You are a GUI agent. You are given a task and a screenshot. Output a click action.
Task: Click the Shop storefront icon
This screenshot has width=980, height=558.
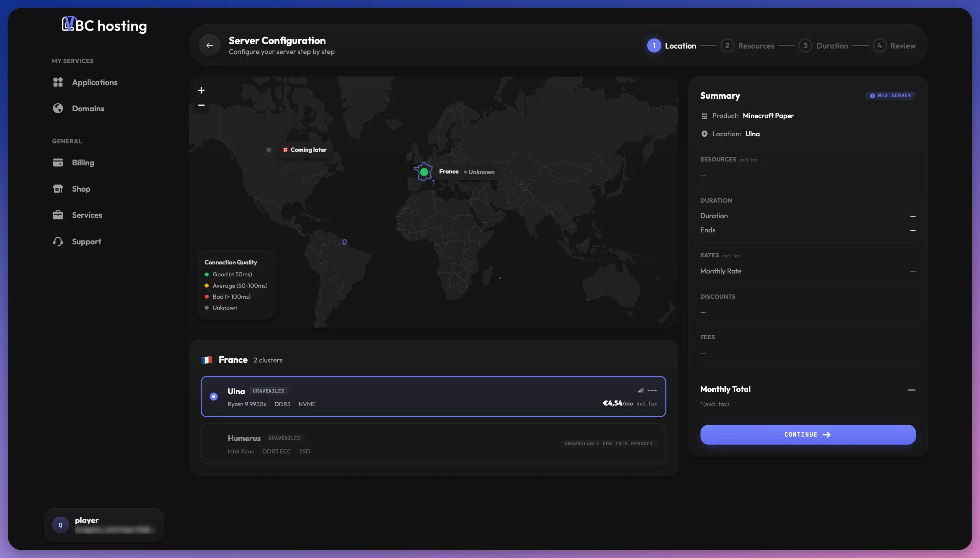tap(58, 189)
